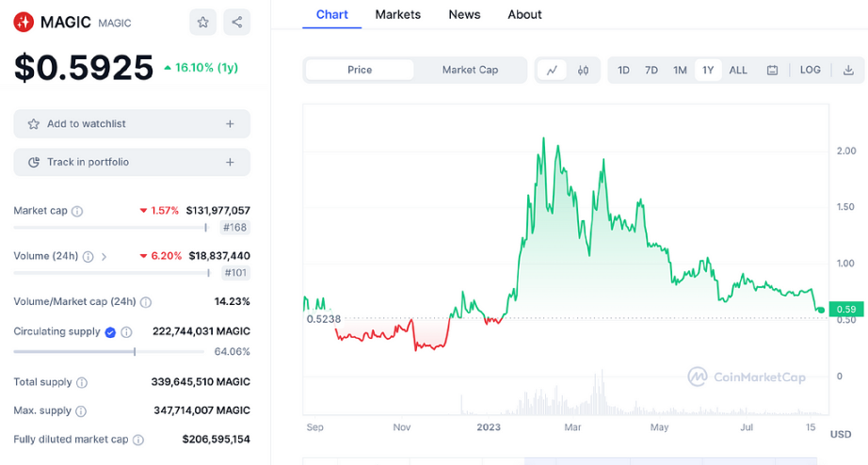This screenshot has width=868, height=465.
Task: Click 339,645,510 MAGIC total supply value
Action: [201, 381]
